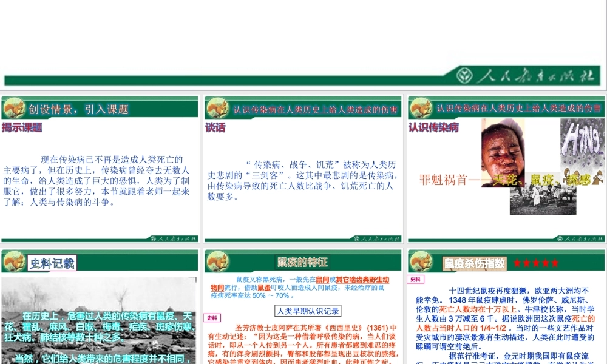Click the 人民教育出版社 logo in the top green banner
This screenshot has width=607, height=364.
coord(525,75)
